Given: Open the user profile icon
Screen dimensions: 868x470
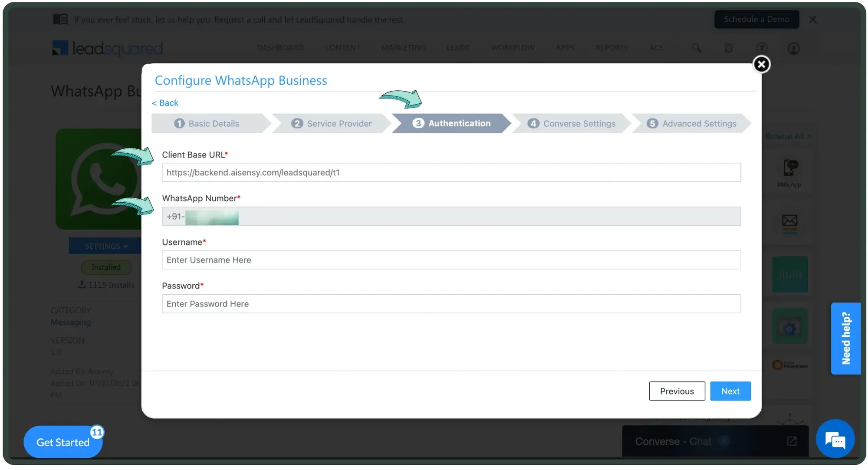Looking at the screenshot, I should pyautogui.click(x=793, y=48).
